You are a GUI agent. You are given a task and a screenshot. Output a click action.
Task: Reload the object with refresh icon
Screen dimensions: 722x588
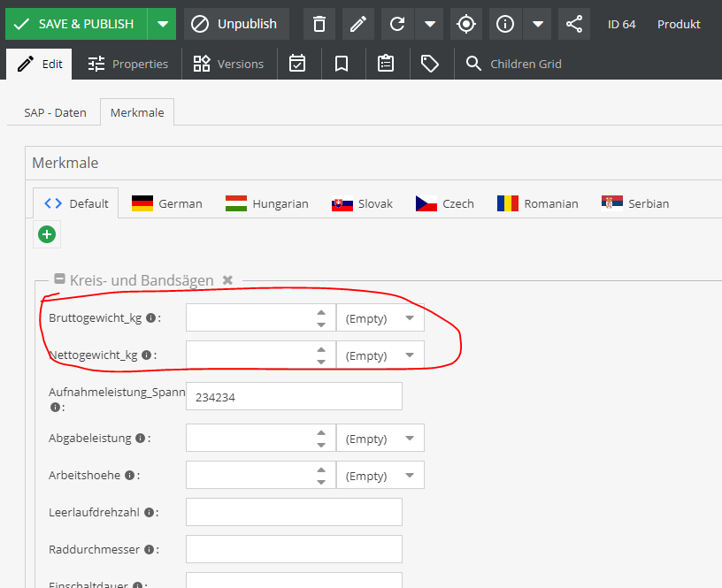pyautogui.click(x=398, y=24)
